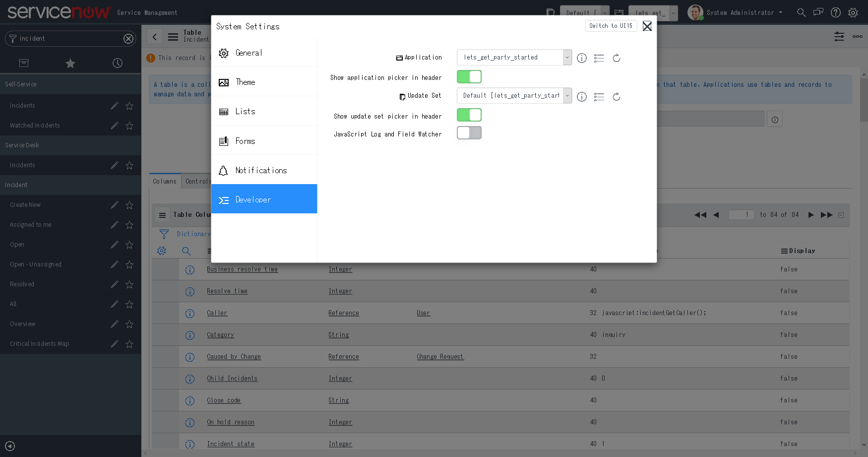The width and height of the screenshot is (868, 457).
Task: Open the Caller dictionary entry link
Action: tap(217, 313)
